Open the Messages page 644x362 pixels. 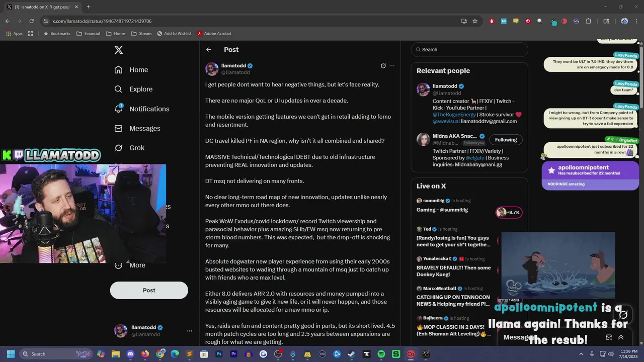[x=137, y=128]
